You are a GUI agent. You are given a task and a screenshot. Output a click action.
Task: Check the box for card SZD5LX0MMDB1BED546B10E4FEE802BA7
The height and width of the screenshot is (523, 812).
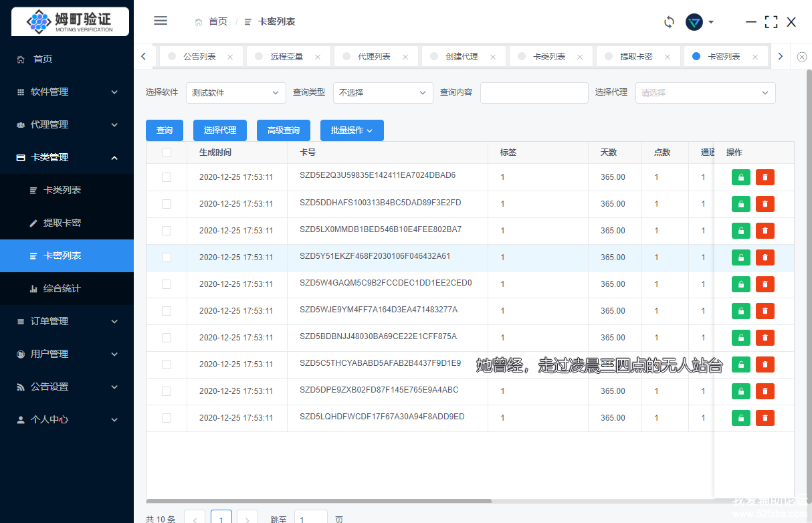pos(167,231)
